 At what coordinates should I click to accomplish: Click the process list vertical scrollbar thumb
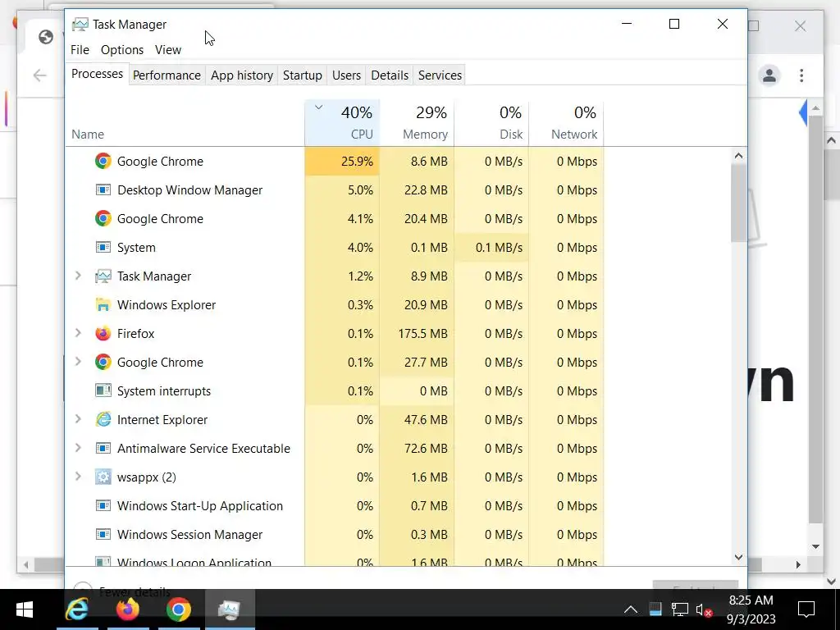pyautogui.click(x=738, y=203)
